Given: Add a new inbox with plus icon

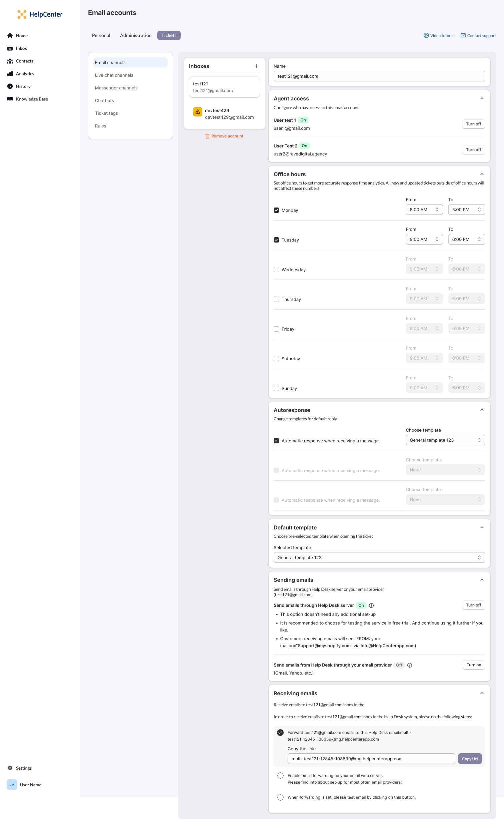Looking at the screenshot, I should pos(257,66).
